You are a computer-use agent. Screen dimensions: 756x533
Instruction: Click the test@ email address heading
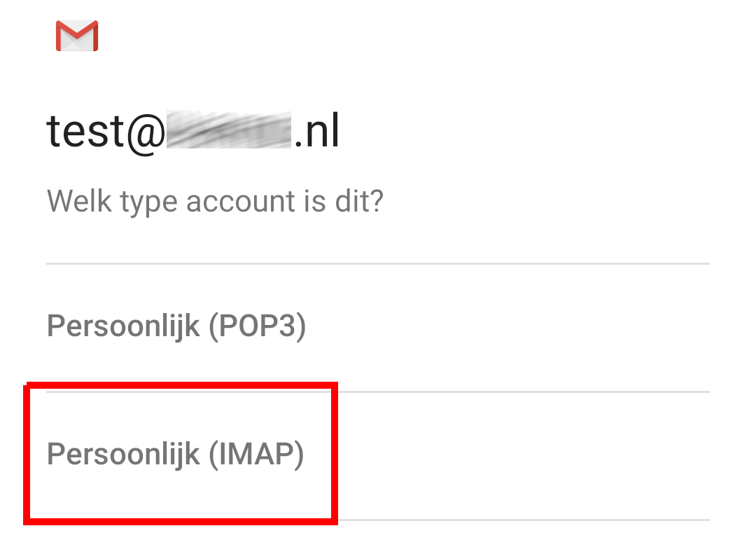pos(193,132)
